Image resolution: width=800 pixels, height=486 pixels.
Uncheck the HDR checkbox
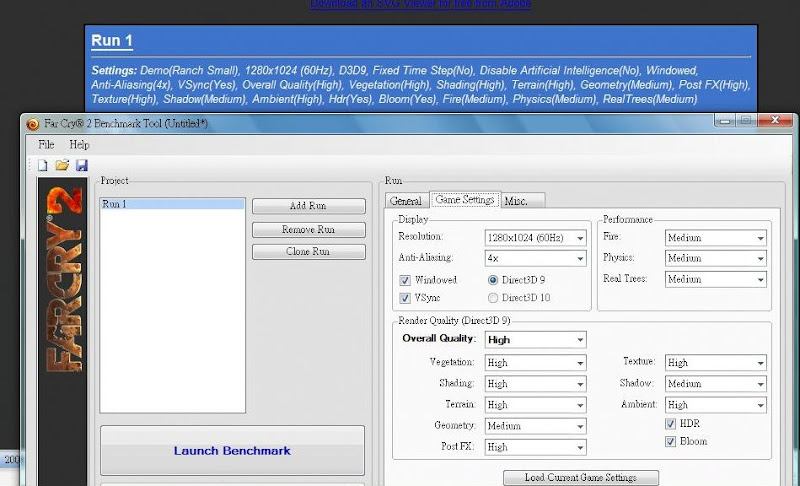pyautogui.click(x=670, y=424)
